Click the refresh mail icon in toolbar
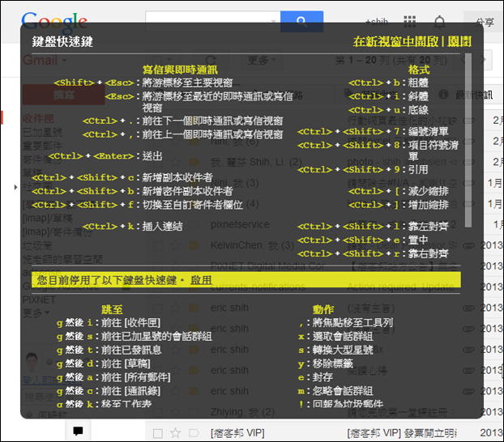The image size is (504, 442). pos(211,60)
